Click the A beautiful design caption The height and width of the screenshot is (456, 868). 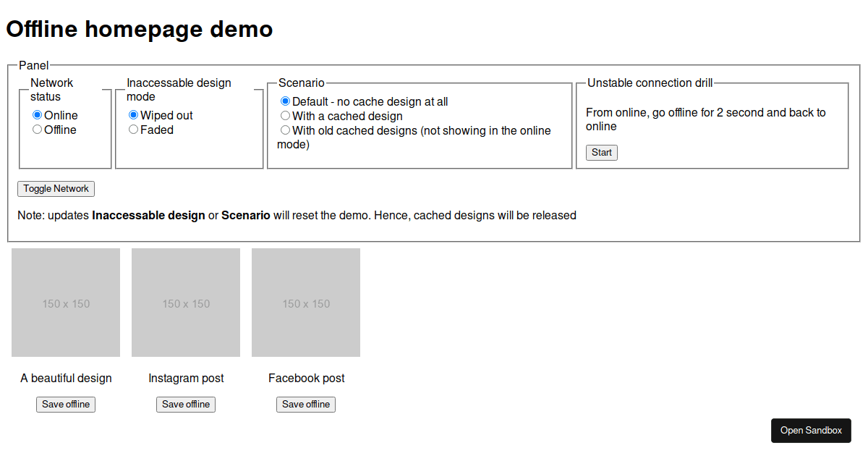[66, 378]
